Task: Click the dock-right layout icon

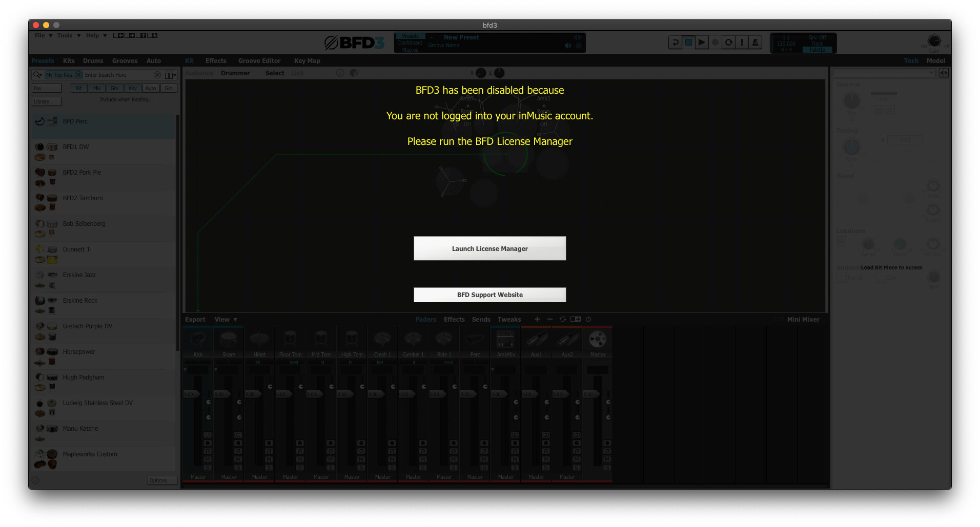Action: click(x=129, y=35)
